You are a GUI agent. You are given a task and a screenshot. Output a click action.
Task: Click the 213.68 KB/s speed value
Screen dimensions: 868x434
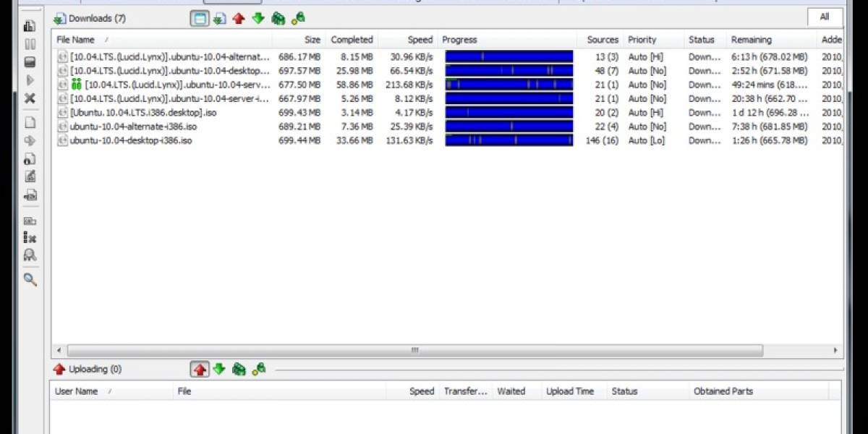[409, 85]
